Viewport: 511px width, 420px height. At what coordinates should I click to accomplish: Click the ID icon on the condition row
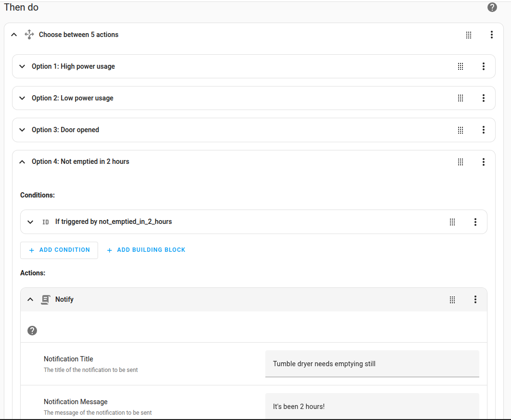[x=45, y=222]
